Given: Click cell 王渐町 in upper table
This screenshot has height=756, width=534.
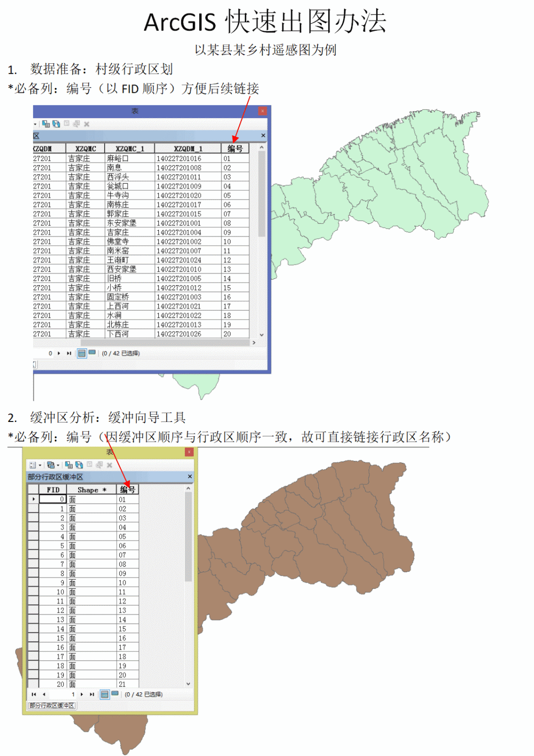Looking at the screenshot, I should 130,260.
